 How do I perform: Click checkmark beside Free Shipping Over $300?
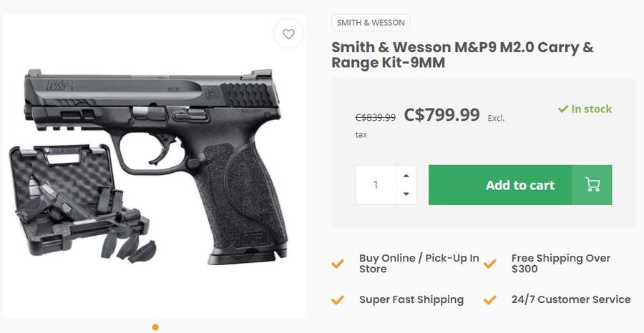[490, 264]
